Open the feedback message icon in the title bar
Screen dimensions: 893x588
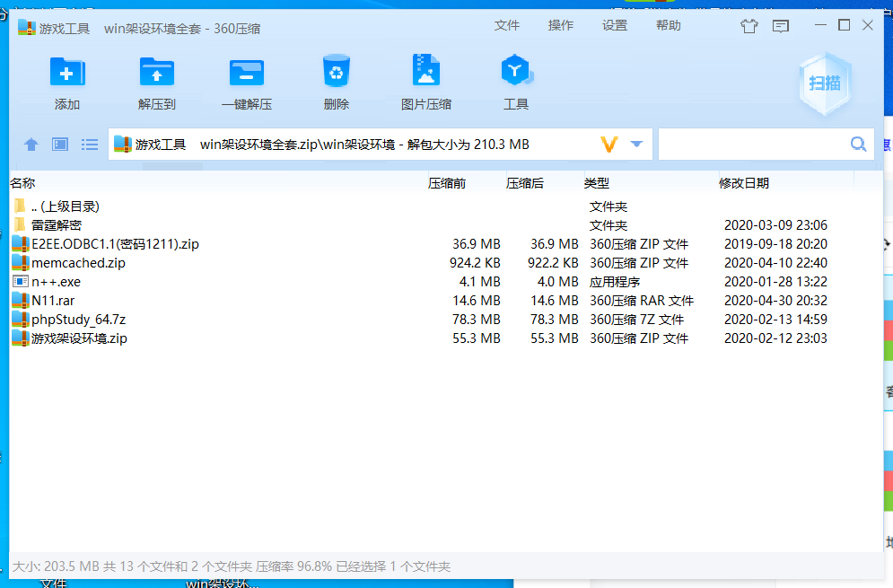coord(780,26)
